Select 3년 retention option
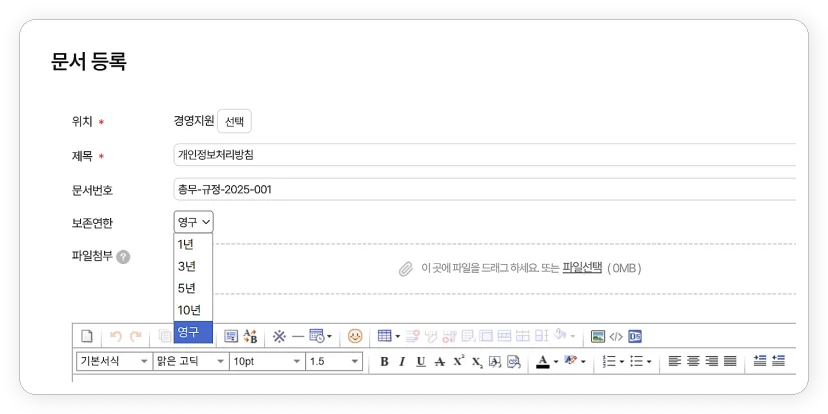The width and height of the screenshot is (828, 414). click(x=193, y=267)
